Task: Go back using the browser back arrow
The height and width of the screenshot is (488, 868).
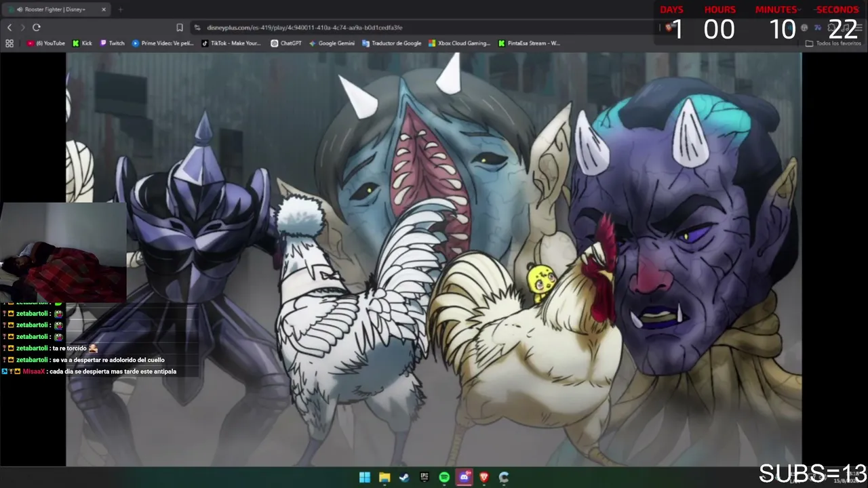Action: pos(9,27)
